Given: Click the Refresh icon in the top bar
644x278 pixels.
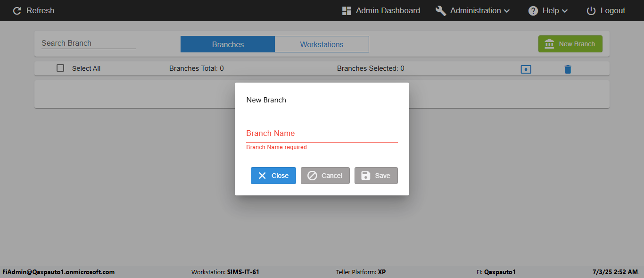Looking at the screenshot, I should point(17,10).
